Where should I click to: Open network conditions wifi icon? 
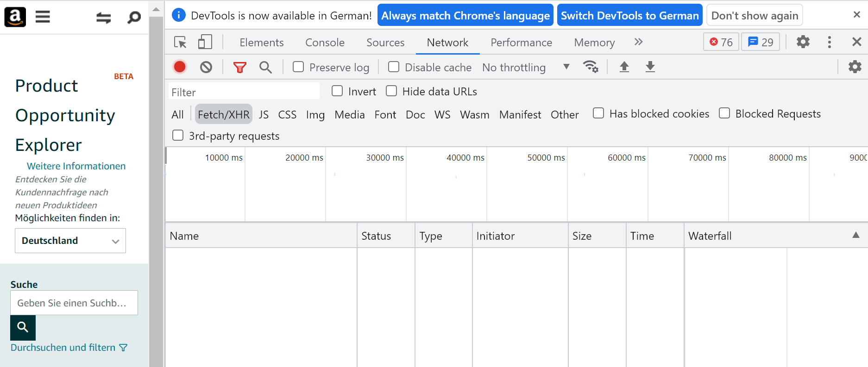coord(591,67)
